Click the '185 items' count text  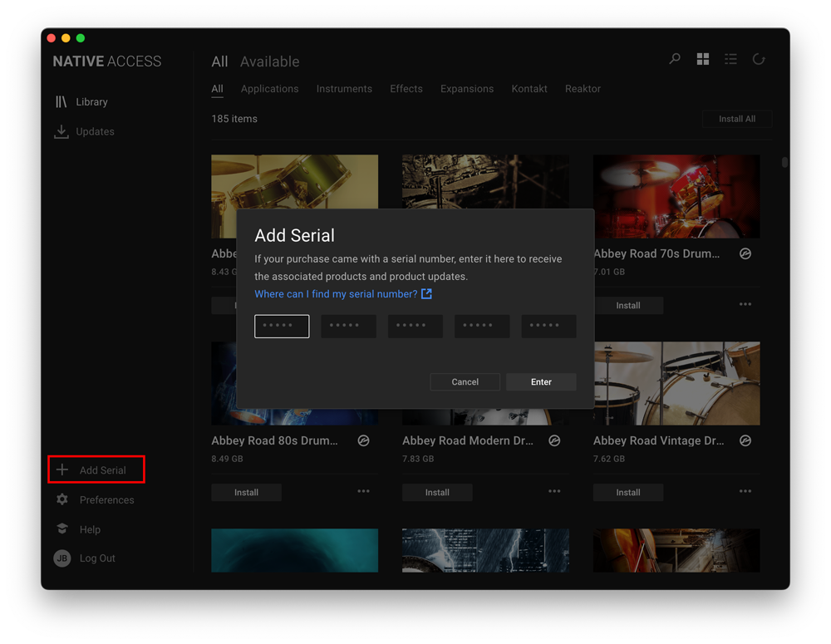point(234,119)
